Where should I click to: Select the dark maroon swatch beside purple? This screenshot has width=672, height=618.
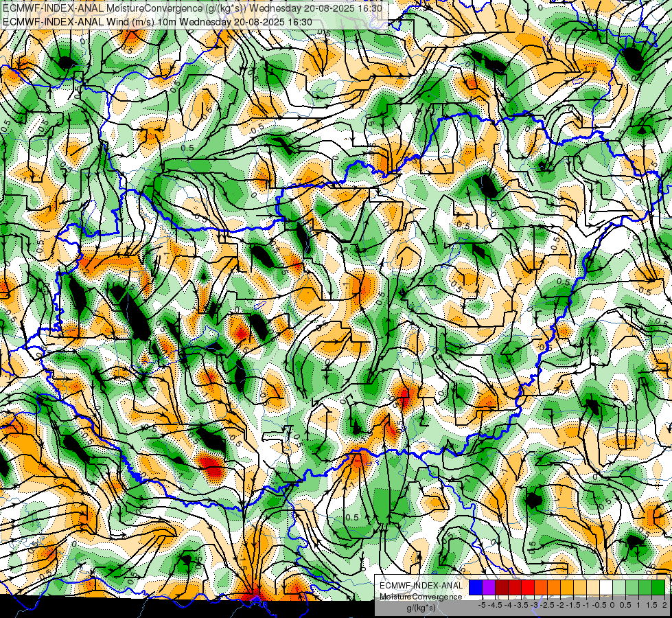[502, 588]
